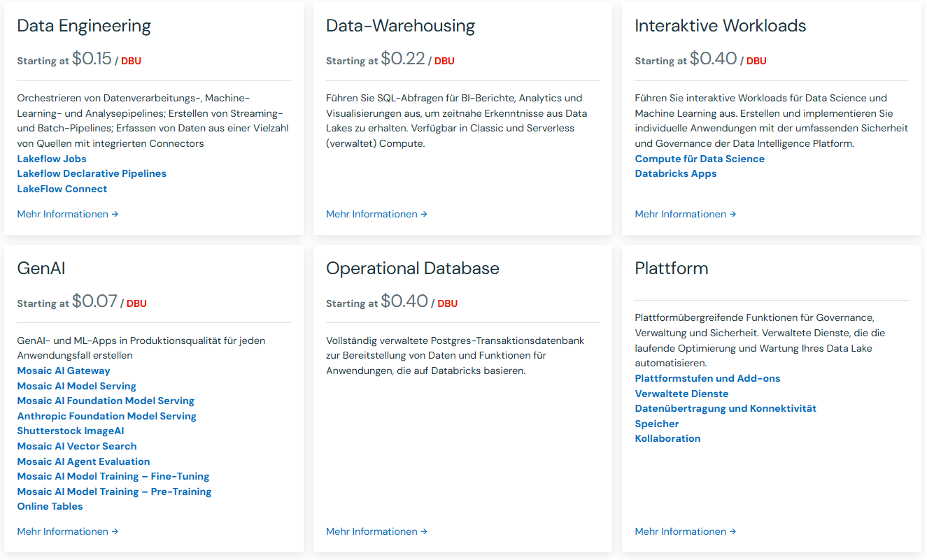This screenshot has height=560, width=927.
Task: Click the Plattform card heading
Action: (672, 268)
